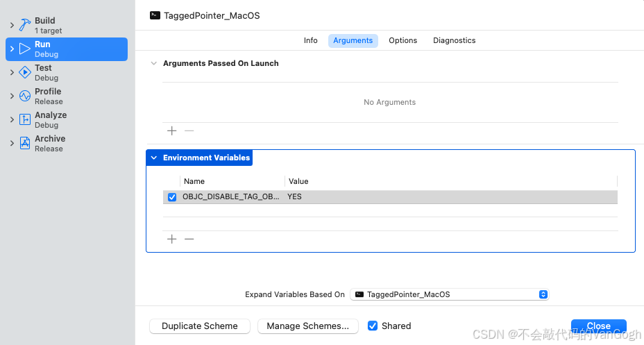
Task: Click the Archive box icon
Action: [25, 144]
